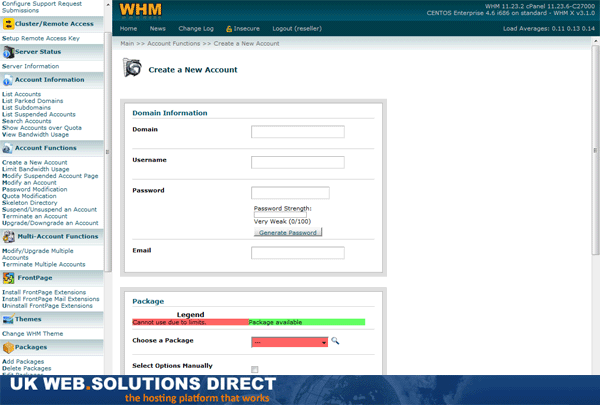This screenshot has width=600, height=405.
Task: Click the Cluster/Remote Access section icon
Action: [8, 23]
